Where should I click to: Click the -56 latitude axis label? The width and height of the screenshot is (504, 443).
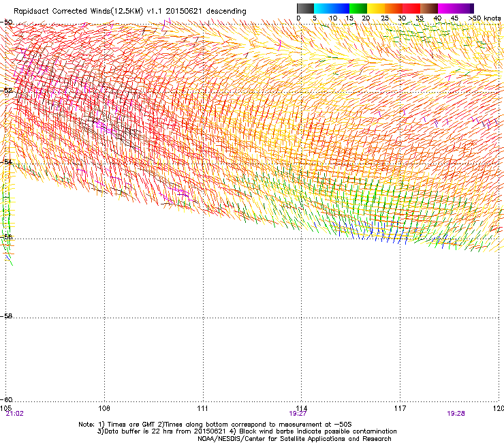point(6,236)
